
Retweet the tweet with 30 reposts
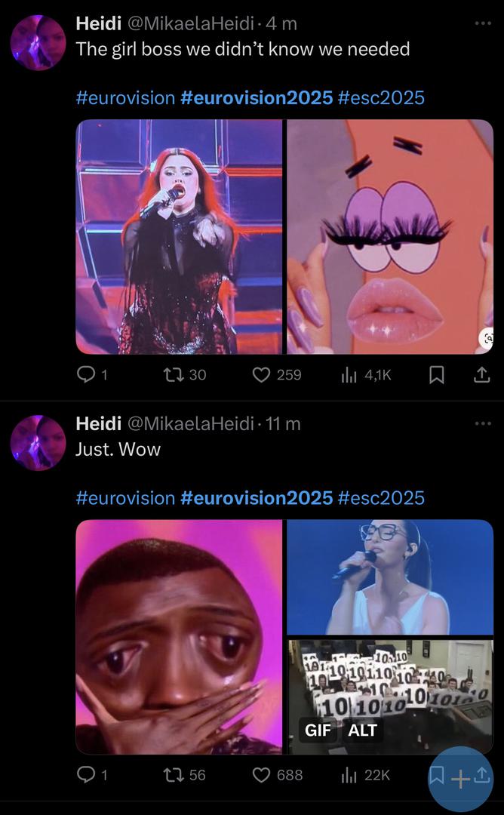click(174, 374)
